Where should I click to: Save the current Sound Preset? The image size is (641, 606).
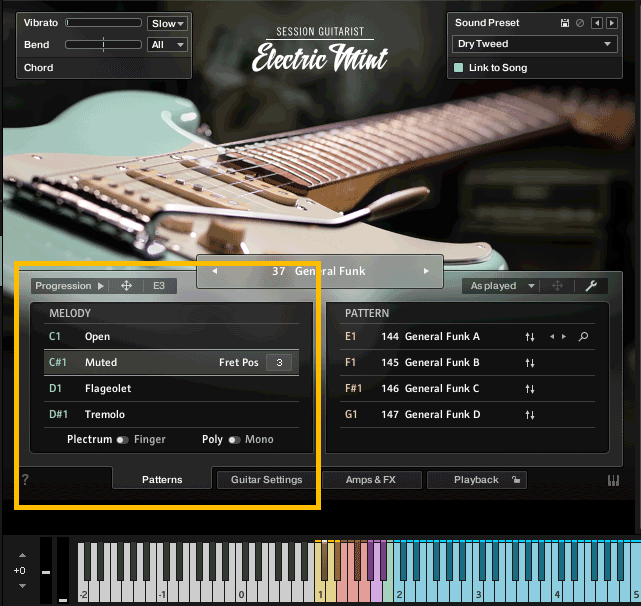565,23
